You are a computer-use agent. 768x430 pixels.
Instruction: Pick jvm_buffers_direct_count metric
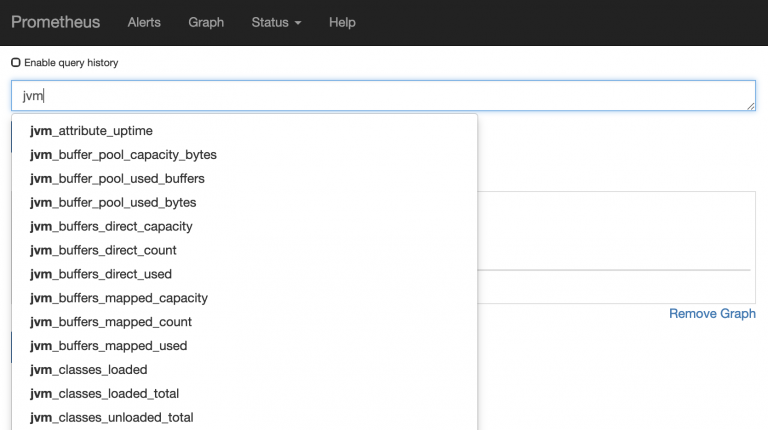tap(103, 251)
